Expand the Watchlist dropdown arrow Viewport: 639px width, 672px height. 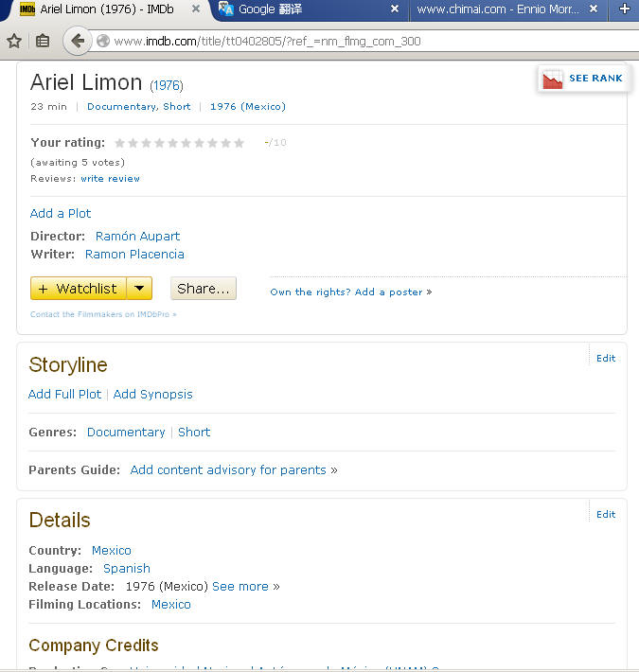pyautogui.click(x=139, y=289)
